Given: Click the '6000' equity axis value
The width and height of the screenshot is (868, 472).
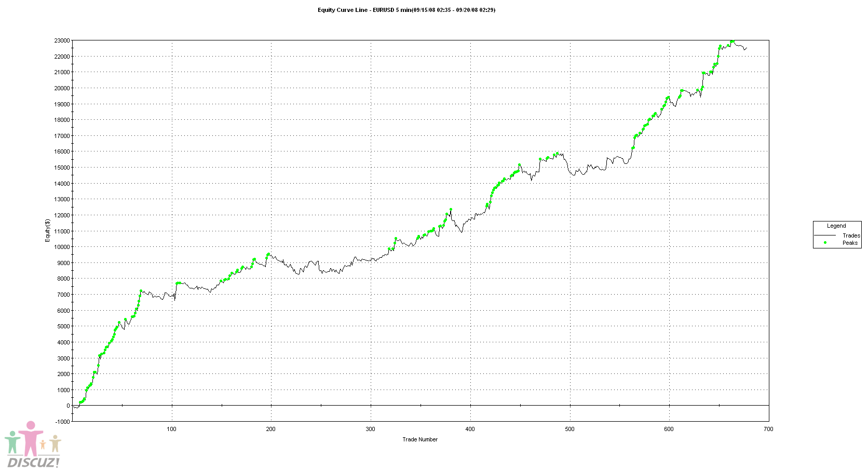Looking at the screenshot, I should [63, 311].
